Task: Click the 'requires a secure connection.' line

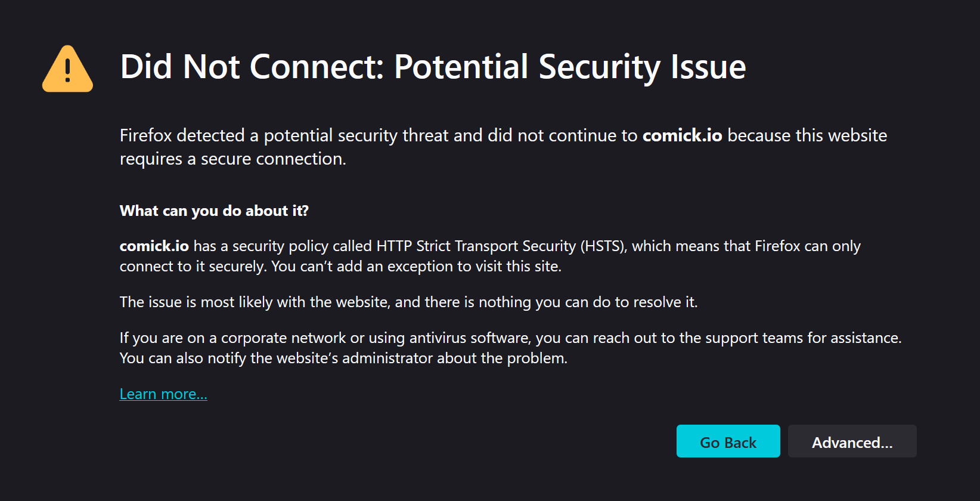Action: tap(232, 159)
